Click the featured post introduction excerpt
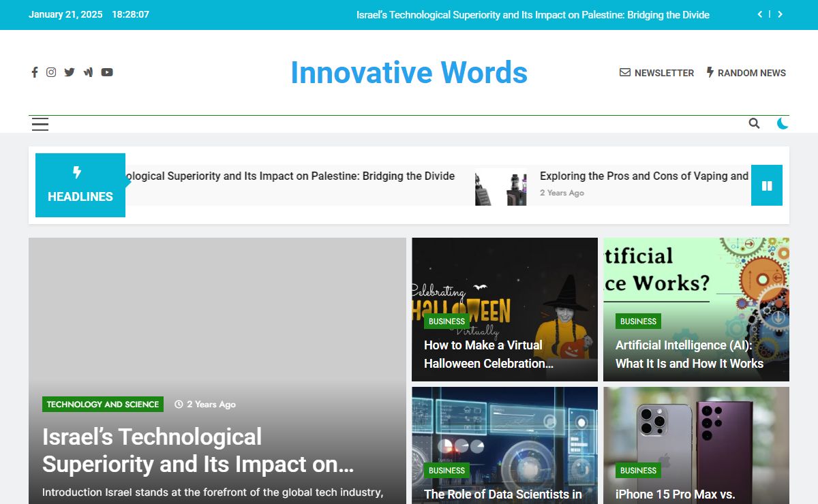This screenshot has height=504, width=818. coord(213,492)
